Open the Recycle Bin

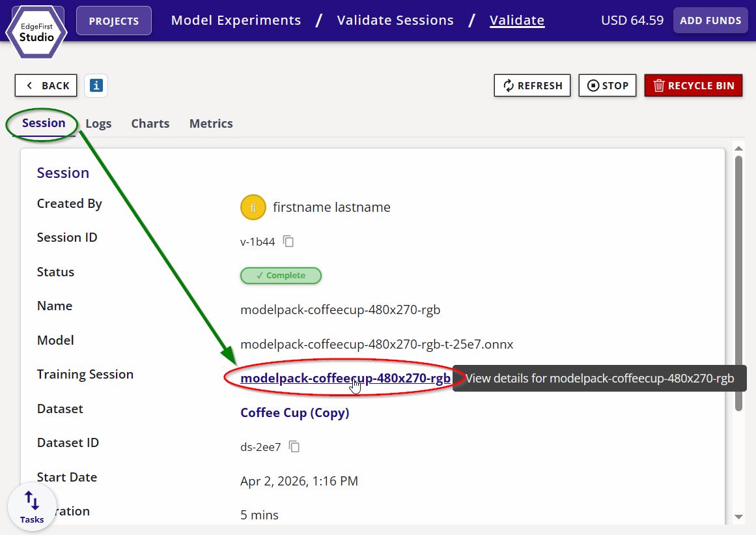pyautogui.click(x=693, y=85)
